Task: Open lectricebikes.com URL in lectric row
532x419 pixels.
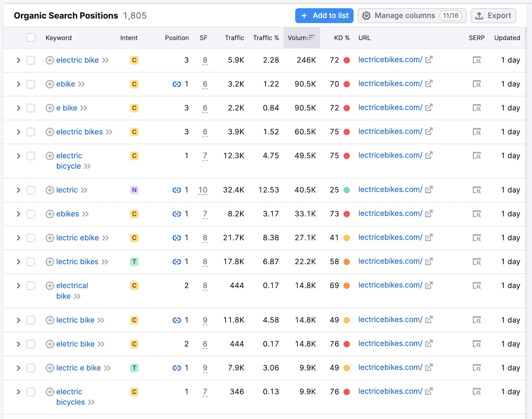Action: pos(390,190)
